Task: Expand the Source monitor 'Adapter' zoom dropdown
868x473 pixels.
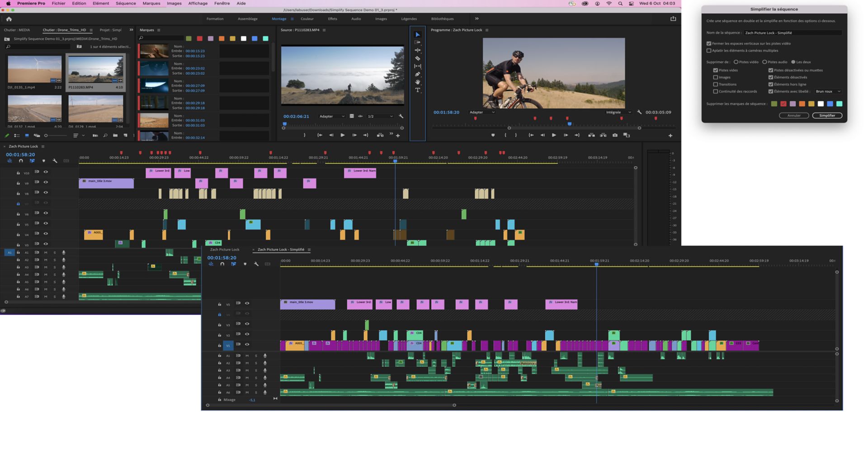Action: coord(332,117)
